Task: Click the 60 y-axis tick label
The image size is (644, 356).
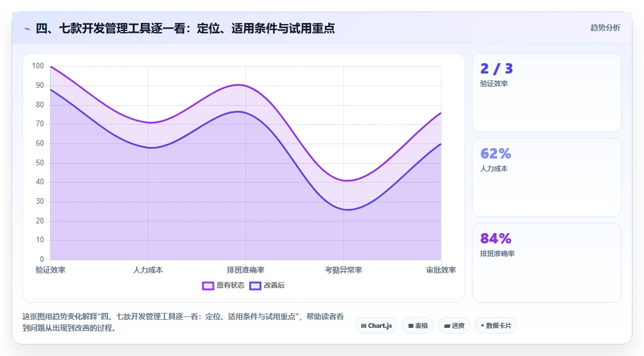Action: coord(40,144)
